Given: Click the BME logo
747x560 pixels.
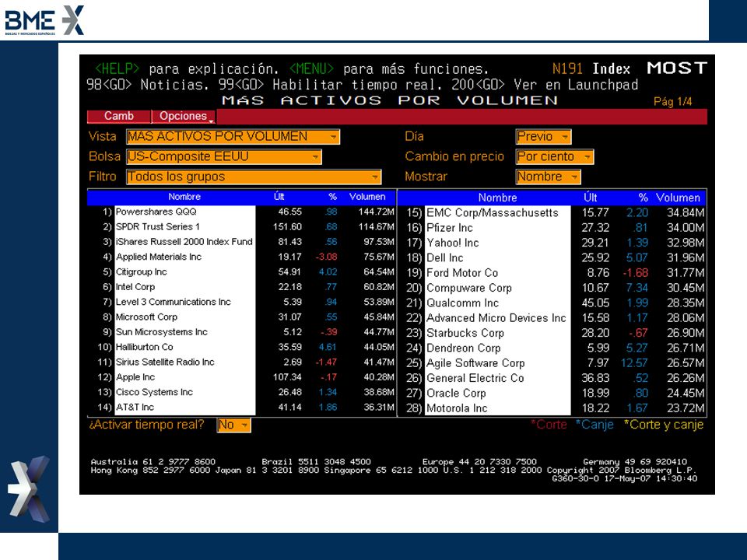Looking at the screenshot, I should (x=44, y=20).
